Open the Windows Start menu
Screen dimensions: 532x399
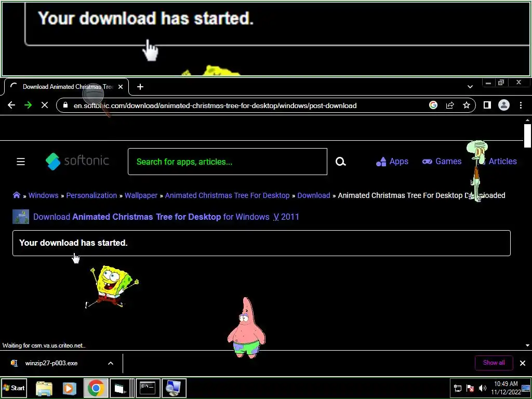(x=14, y=388)
